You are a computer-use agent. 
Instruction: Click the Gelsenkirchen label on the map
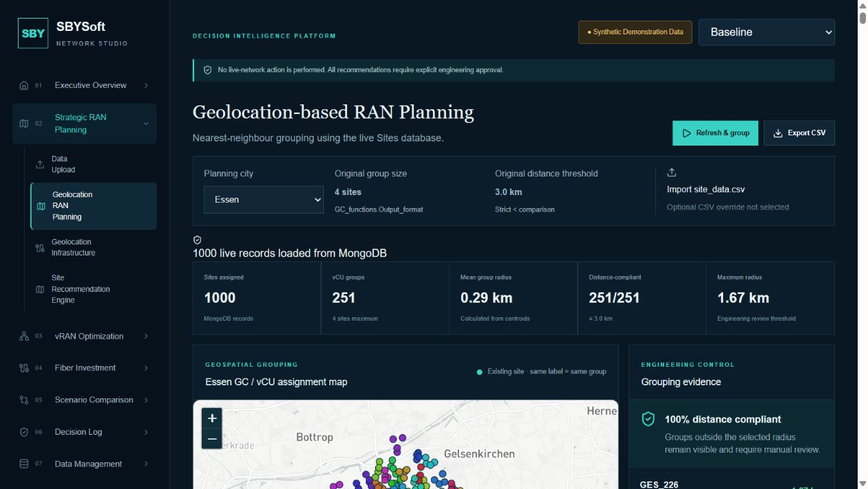point(479,454)
